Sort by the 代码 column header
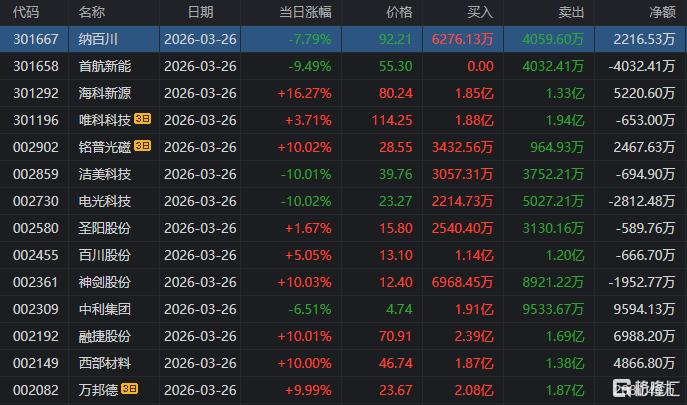Screen dimensions: 687x405 pyautogui.click(x=26, y=12)
